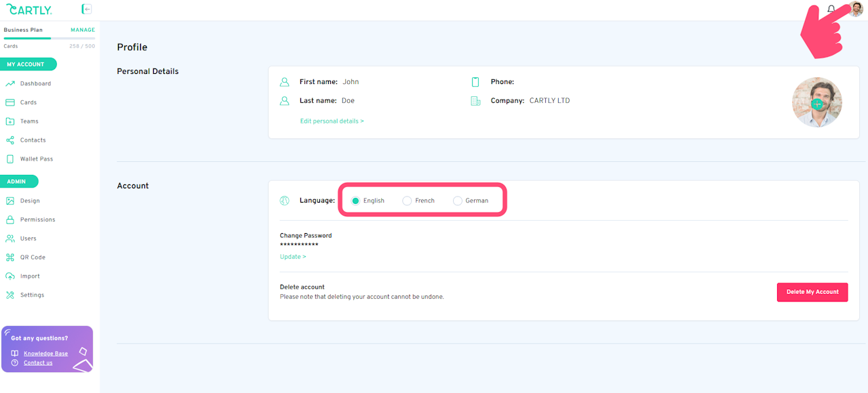Click the ADMIN section label
Viewport: 868px width, 393px height.
pos(19,182)
